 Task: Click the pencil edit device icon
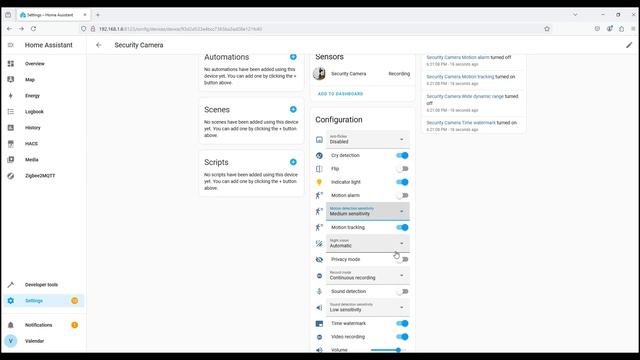pos(629,45)
